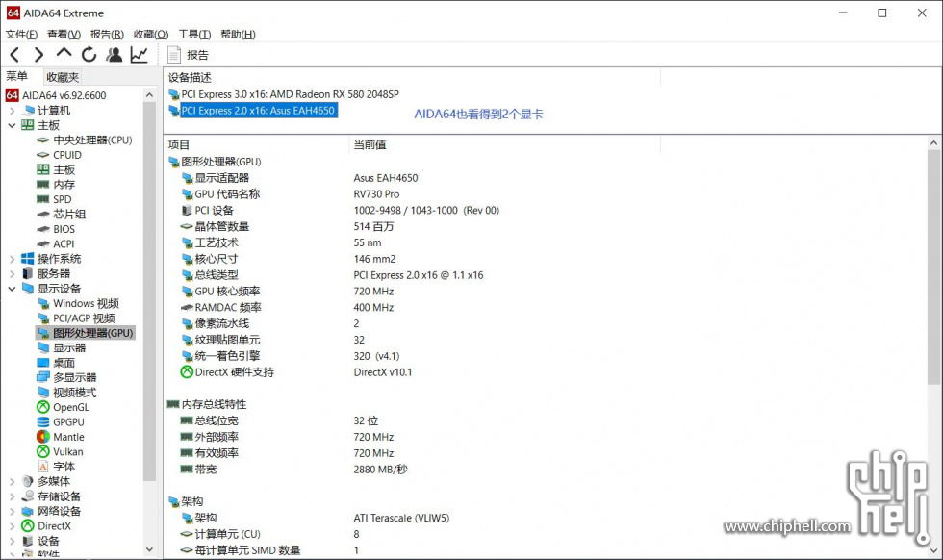Select the Asus EAH4650 device row
The height and width of the screenshot is (560, 943).
(x=253, y=111)
